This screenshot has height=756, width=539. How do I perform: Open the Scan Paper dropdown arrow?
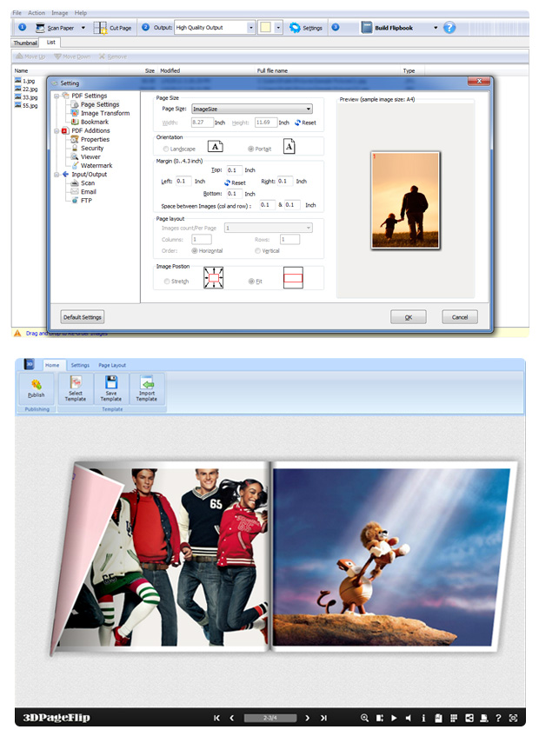83,28
